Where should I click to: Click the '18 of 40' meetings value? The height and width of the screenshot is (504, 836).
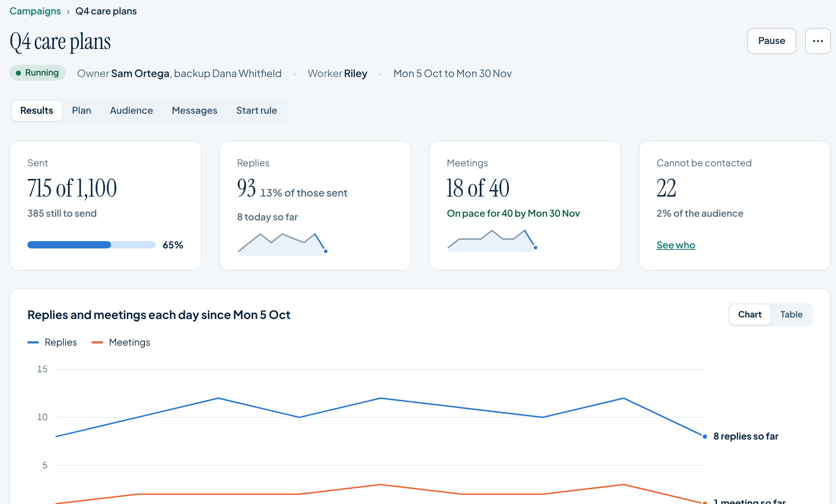(x=478, y=188)
